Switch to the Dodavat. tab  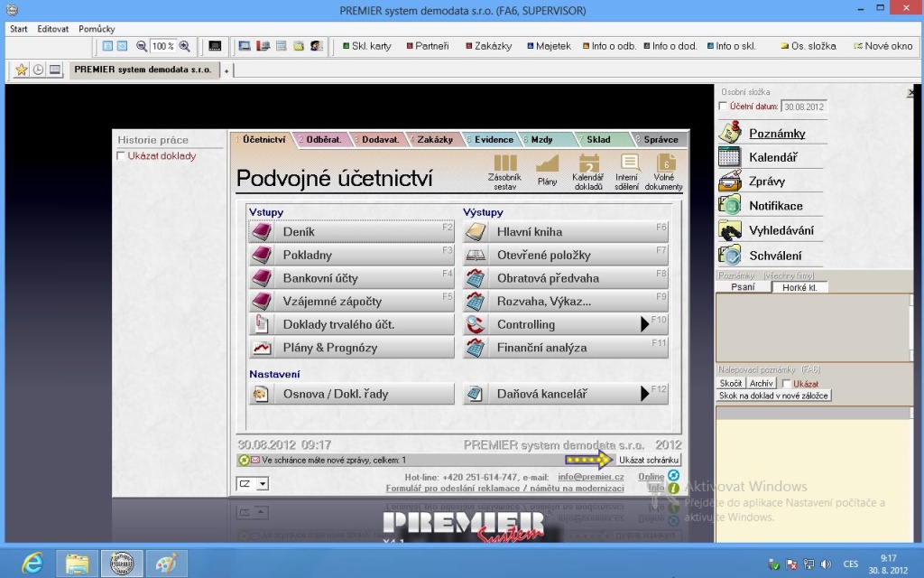pos(380,140)
